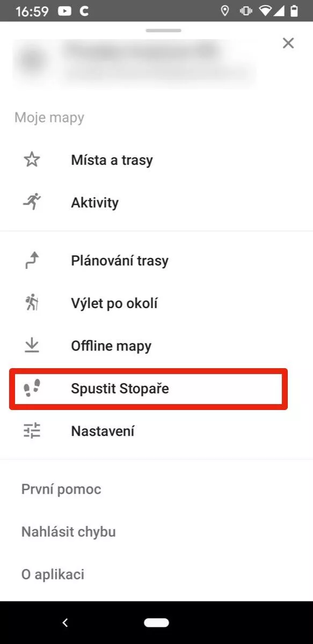Viewport: 313px width, 644px height.
Task: Close the menu with the X icon
Action: (288, 43)
